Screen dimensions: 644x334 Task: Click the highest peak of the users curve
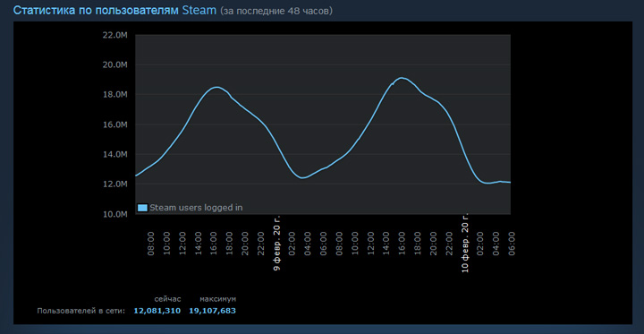tap(402, 78)
